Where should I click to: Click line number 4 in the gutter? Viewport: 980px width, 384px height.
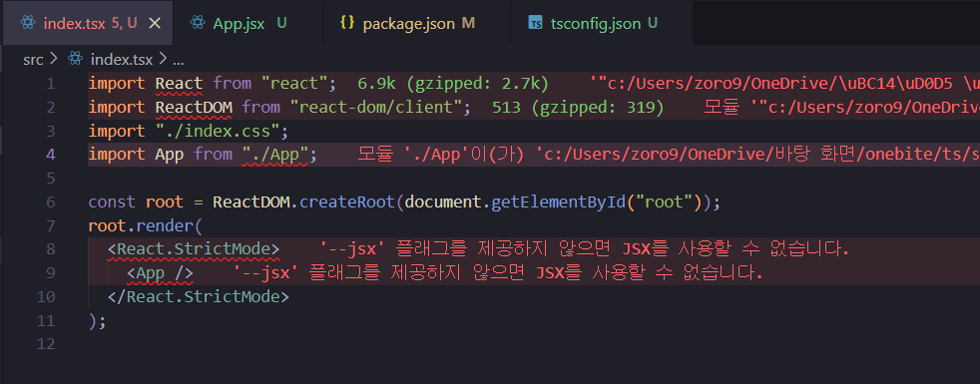pyautogui.click(x=51, y=155)
